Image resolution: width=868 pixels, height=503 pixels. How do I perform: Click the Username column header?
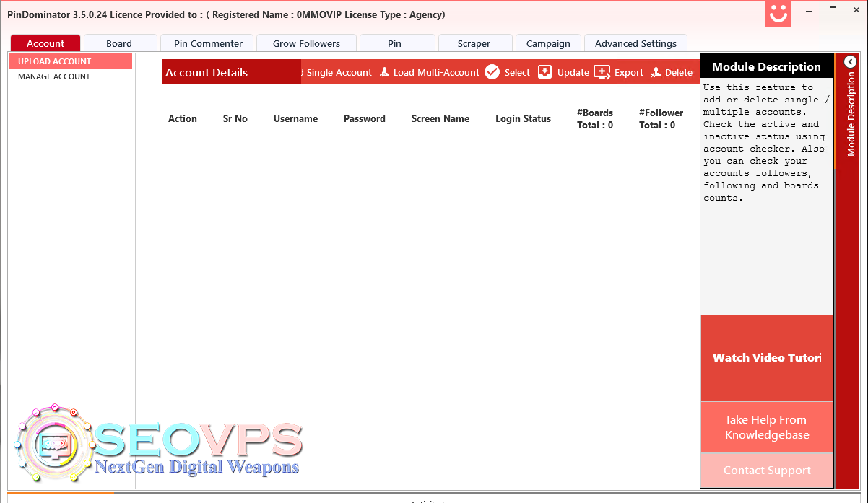[x=295, y=118]
